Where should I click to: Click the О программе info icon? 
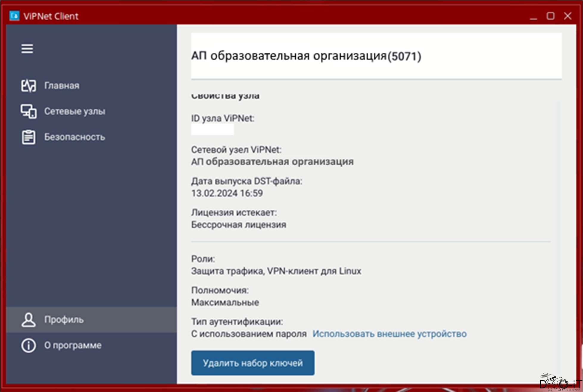29,346
